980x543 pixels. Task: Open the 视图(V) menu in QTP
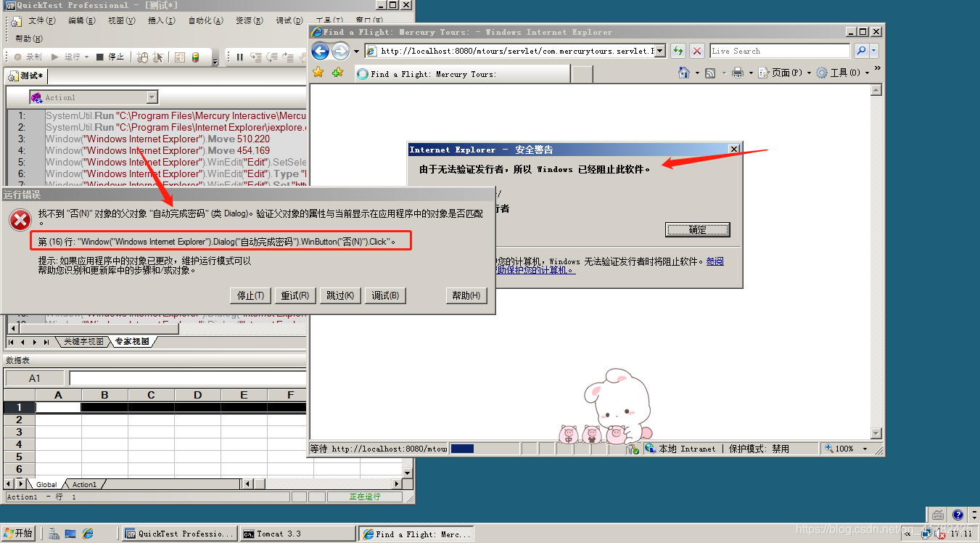(121, 20)
